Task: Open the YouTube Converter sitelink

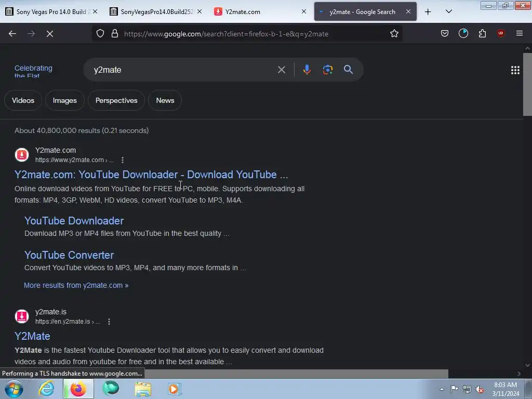Action: point(69,255)
